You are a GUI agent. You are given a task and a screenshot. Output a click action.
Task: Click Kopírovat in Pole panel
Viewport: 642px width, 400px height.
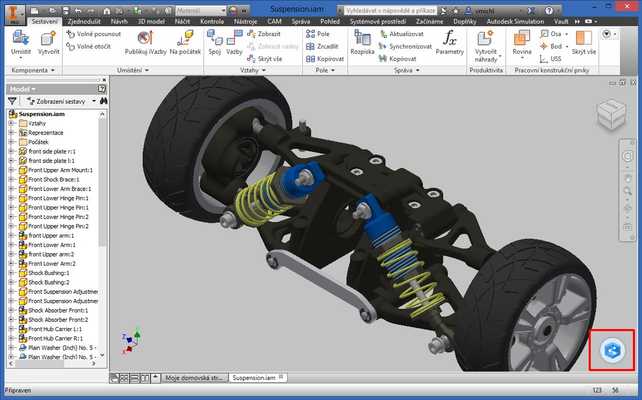coord(325,59)
